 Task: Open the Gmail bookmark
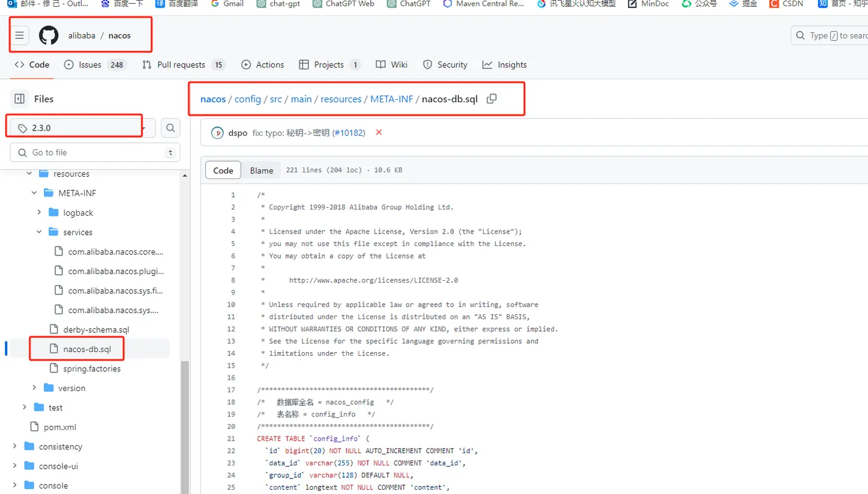[x=227, y=4]
